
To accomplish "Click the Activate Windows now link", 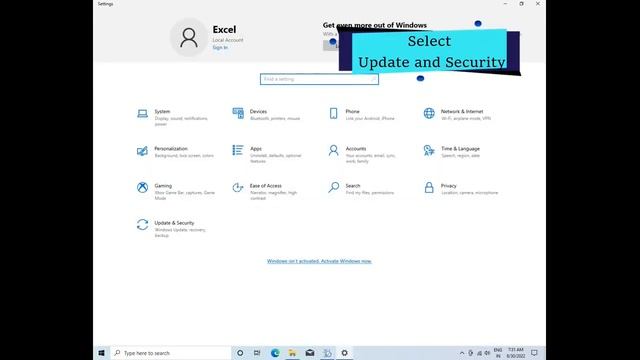I will pos(319,261).
